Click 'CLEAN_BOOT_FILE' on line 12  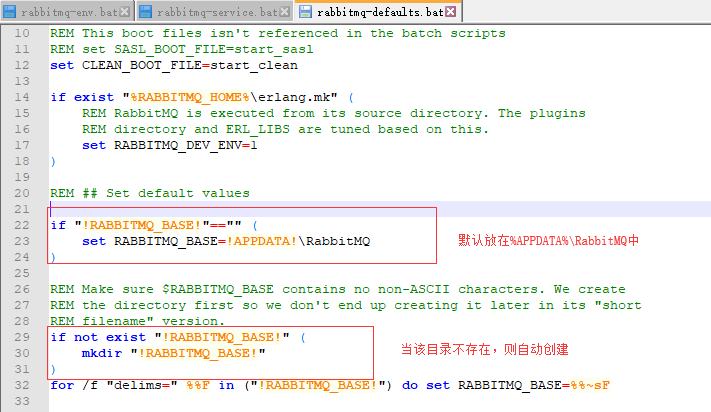[141, 66]
